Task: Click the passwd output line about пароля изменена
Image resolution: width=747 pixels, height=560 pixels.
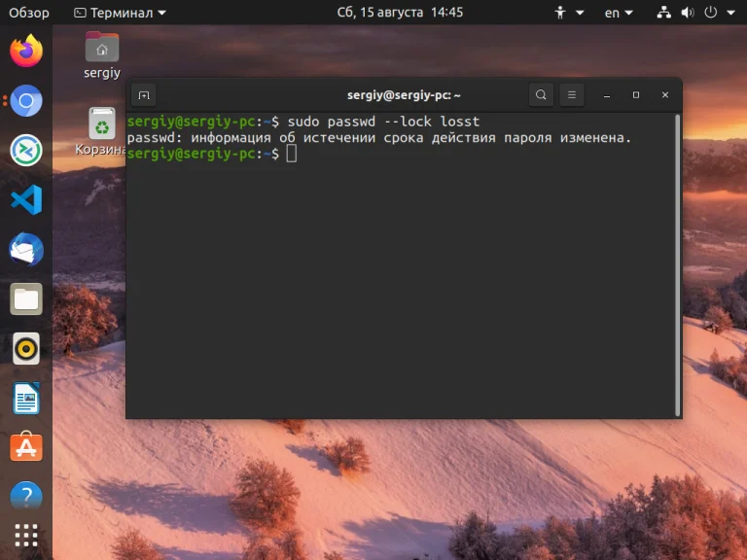Action: [x=378, y=138]
